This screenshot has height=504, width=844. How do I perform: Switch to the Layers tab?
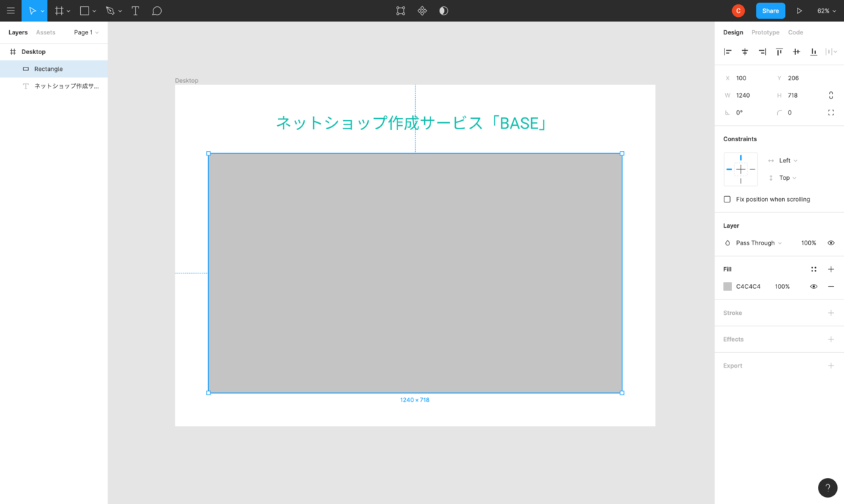click(18, 32)
